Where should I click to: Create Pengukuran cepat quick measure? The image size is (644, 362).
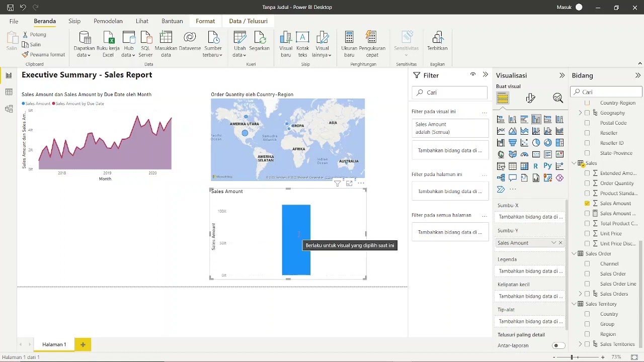tap(372, 44)
